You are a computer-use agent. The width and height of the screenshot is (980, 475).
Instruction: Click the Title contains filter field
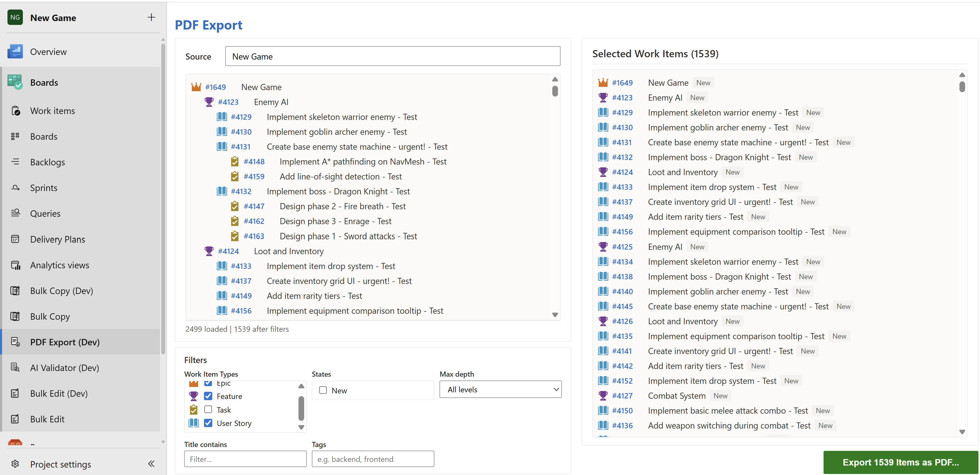click(x=245, y=459)
